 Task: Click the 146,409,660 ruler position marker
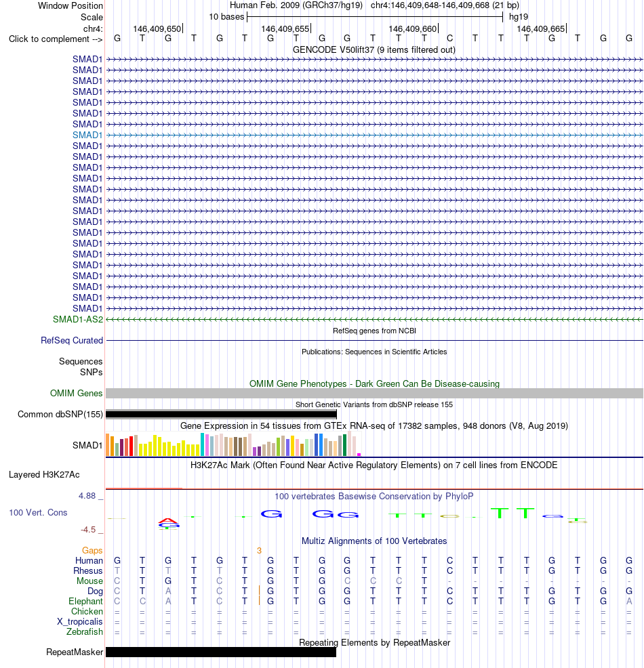point(413,29)
